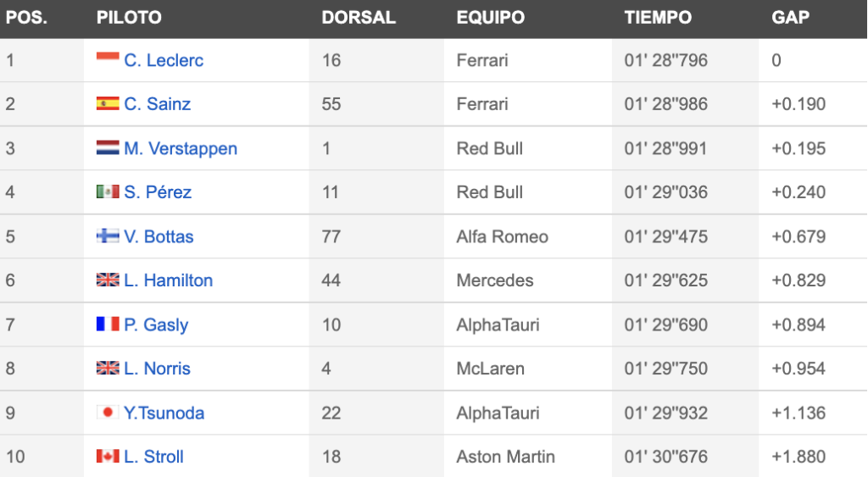The width and height of the screenshot is (868, 477).
Task: Follow the L. Stroll link
Action: (x=154, y=457)
